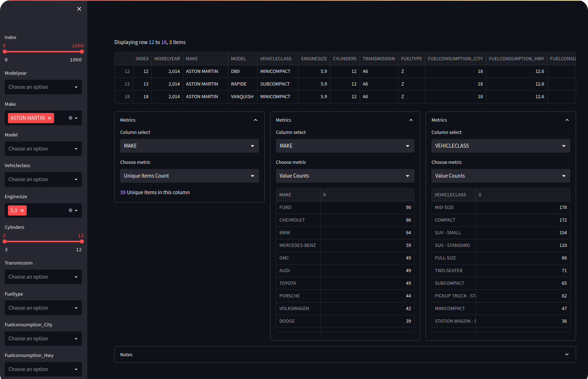Viewport: 588px width, 379px height.
Task: Close the sidebar with the X icon
Action: click(79, 9)
